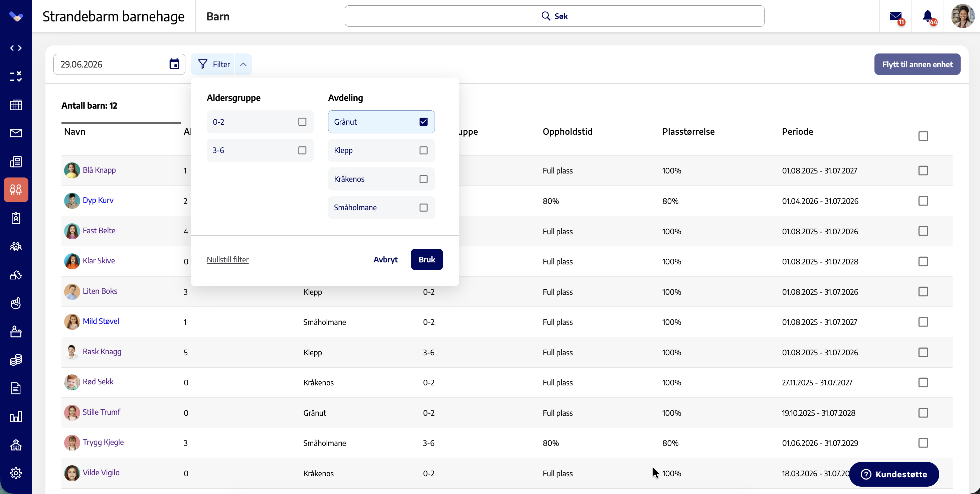Focus the Søk search field
The image size is (980, 494).
tap(554, 16)
